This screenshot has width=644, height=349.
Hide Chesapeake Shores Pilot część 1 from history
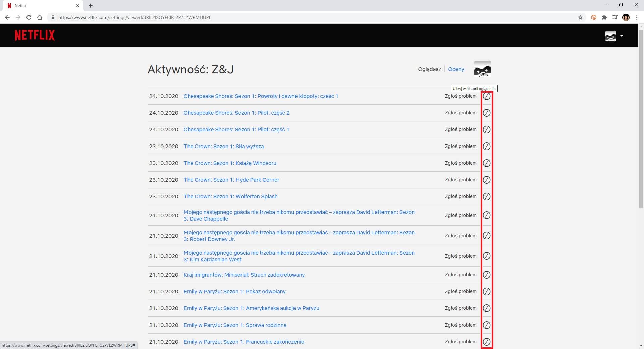(486, 130)
